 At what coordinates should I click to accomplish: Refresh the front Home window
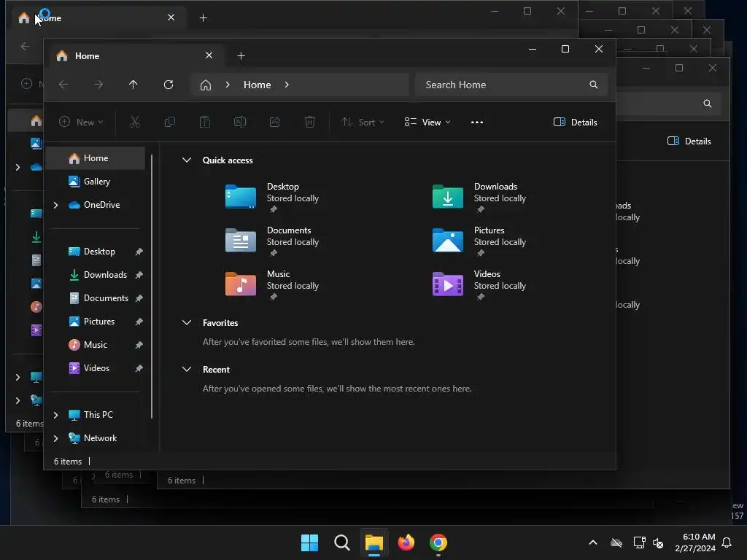(169, 85)
